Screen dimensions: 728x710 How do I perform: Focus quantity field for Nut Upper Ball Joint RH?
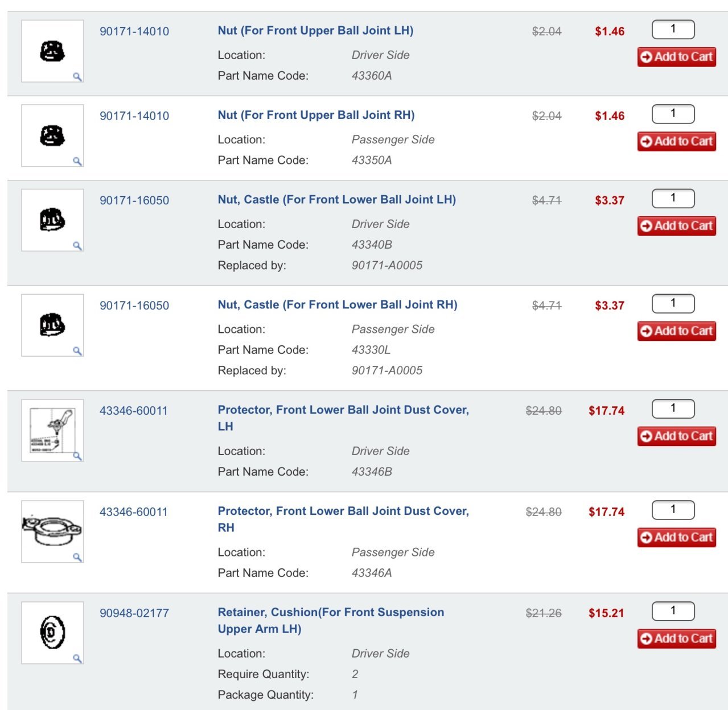click(673, 114)
